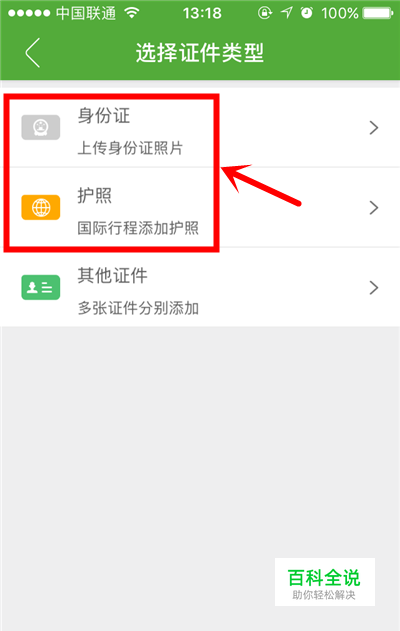Image resolution: width=400 pixels, height=631 pixels.
Task: Select 护照 document type
Action: (200, 207)
